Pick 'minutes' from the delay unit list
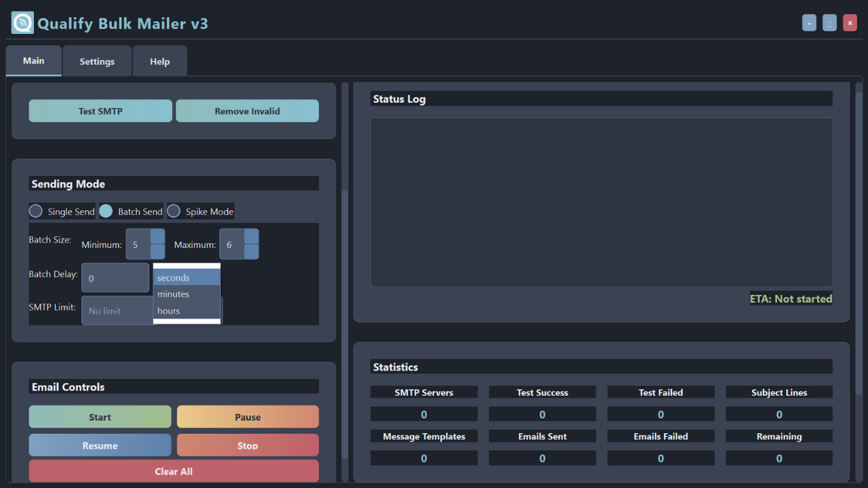This screenshot has height=488, width=868. pyautogui.click(x=186, y=294)
